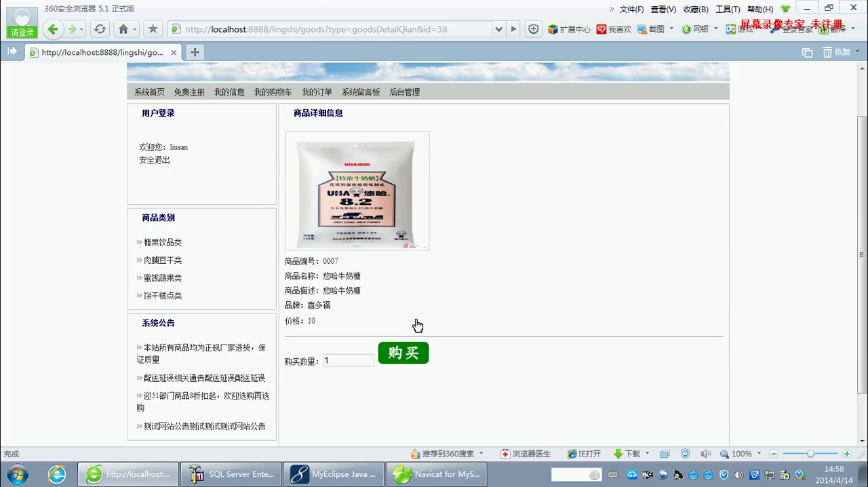The width and height of the screenshot is (868, 487).
Task: Expand the 下载 dropdown arrow
Action: (647, 454)
